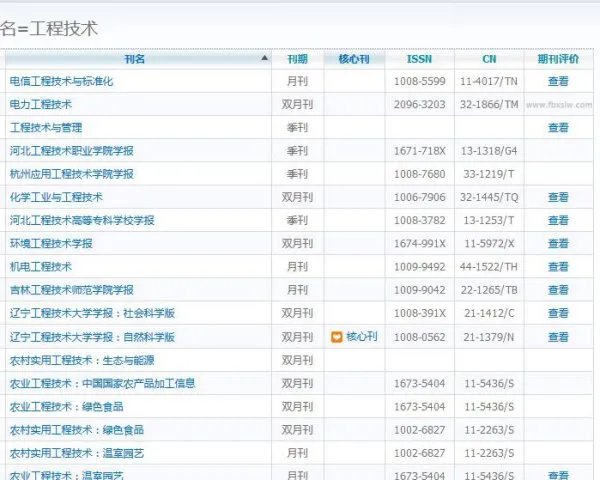This screenshot has width=600, height=480.
Task: Open journal 电力工程技术
Action: (x=41, y=104)
